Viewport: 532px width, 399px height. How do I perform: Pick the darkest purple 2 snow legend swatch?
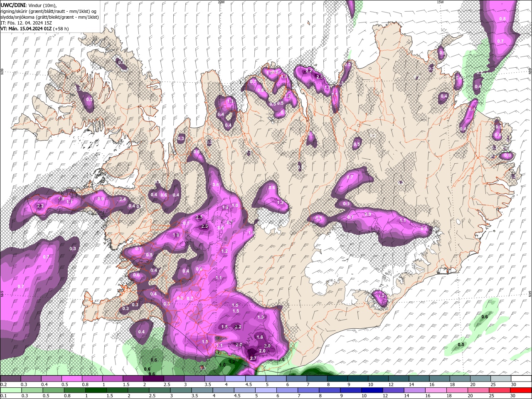point(153,379)
